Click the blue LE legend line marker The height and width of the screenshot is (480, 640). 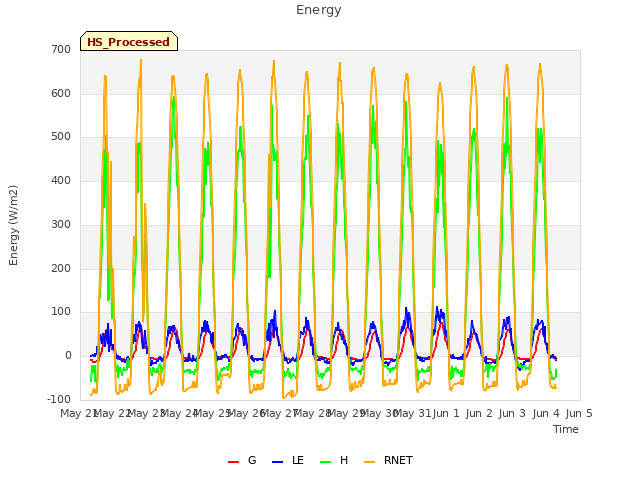coord(277,462)
